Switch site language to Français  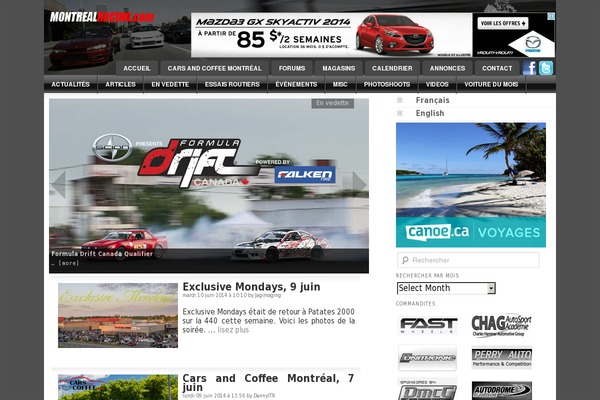432,100
